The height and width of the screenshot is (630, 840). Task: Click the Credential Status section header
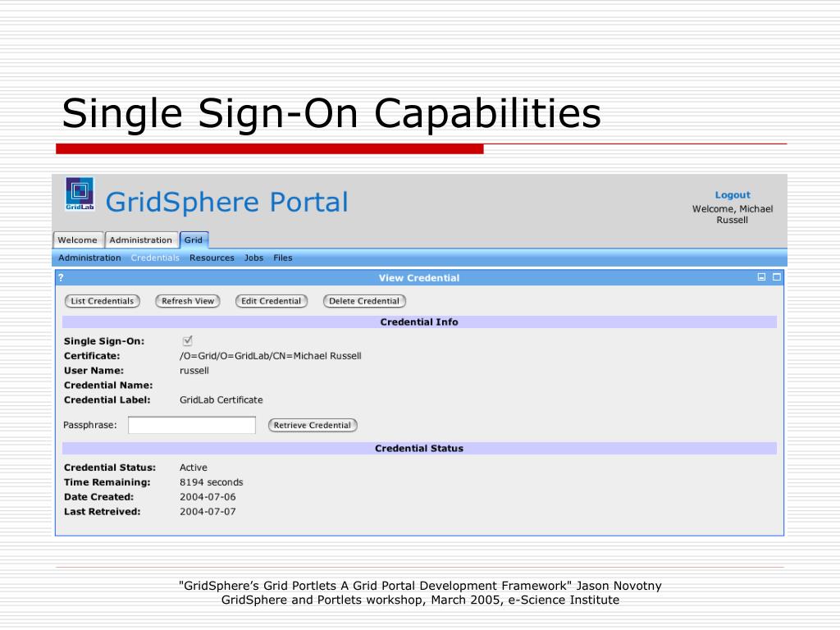[x=419, y=449]
